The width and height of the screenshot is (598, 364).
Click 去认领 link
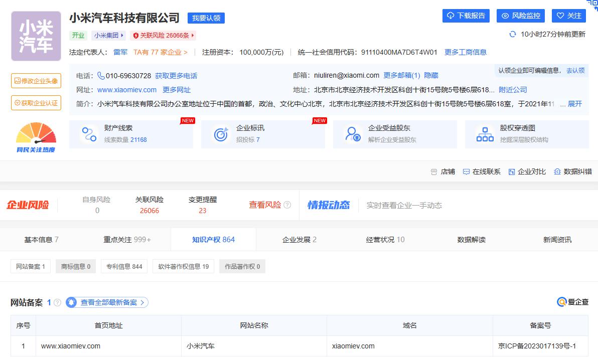coord(575,70)
